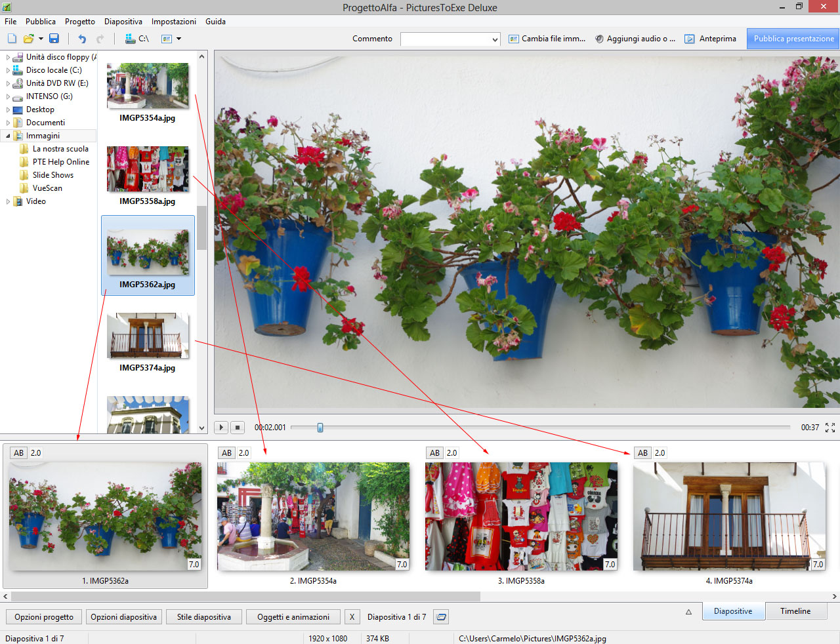Click the C:\ drive selector icon
The width and height of the screenshot is (840, 644).
[131, 39]
